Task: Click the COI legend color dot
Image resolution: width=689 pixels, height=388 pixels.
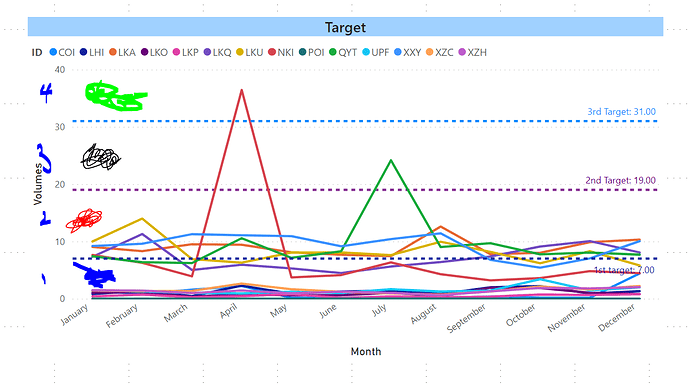Action: tap(53, 52)
